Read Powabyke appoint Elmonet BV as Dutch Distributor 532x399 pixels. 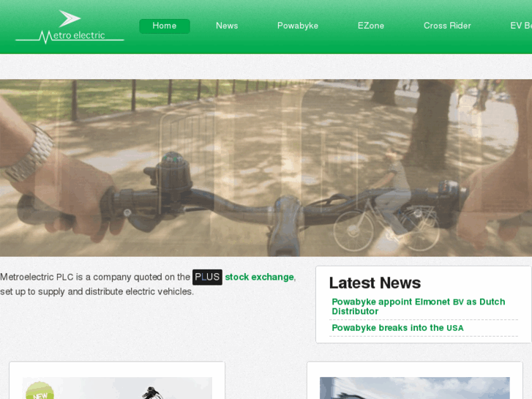click(419, 306)
